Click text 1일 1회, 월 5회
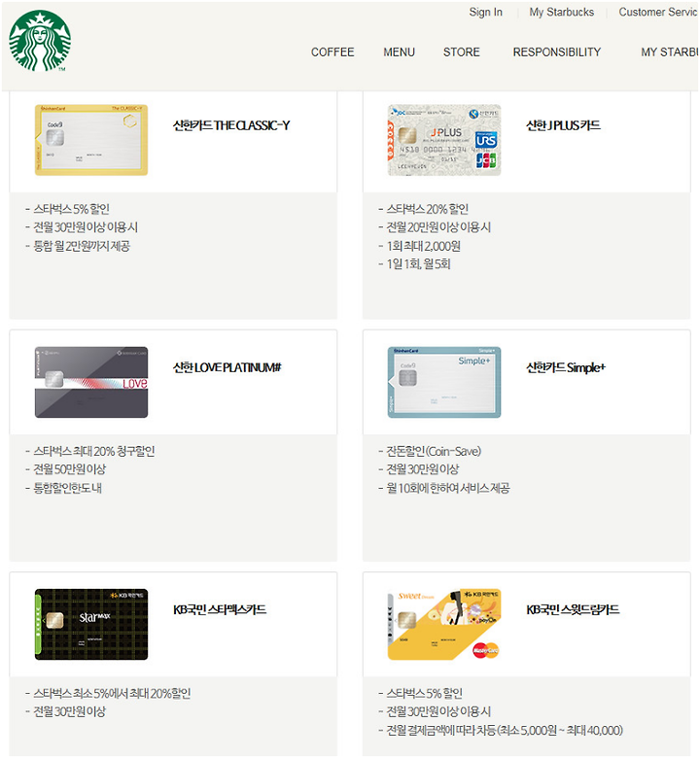700x758 pixels. (418, 264)
